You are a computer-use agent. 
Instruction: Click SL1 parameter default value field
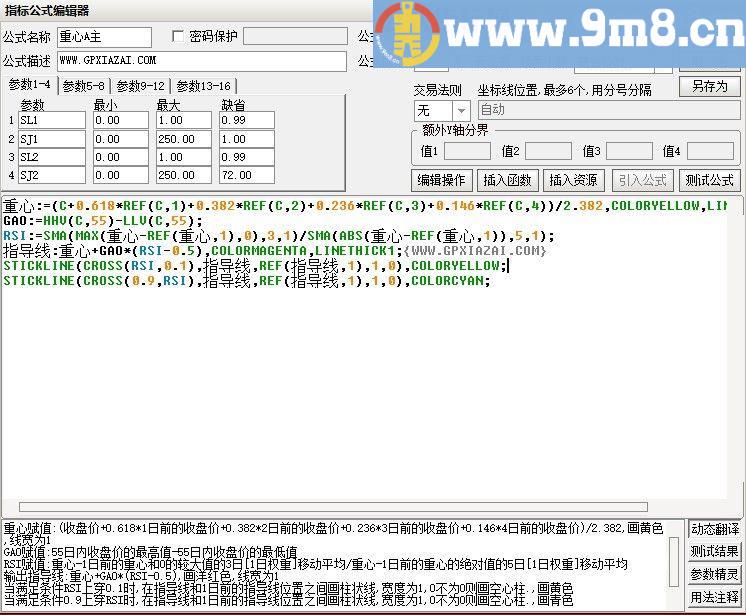[246, 121]
